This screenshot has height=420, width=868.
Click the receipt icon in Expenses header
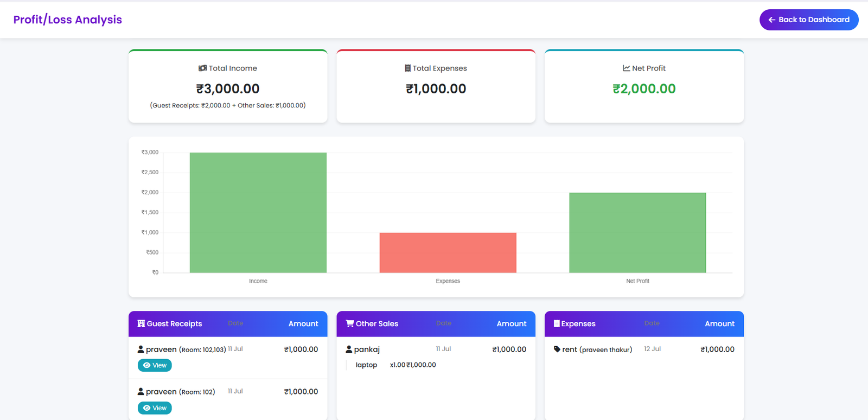tap(557, 324)
